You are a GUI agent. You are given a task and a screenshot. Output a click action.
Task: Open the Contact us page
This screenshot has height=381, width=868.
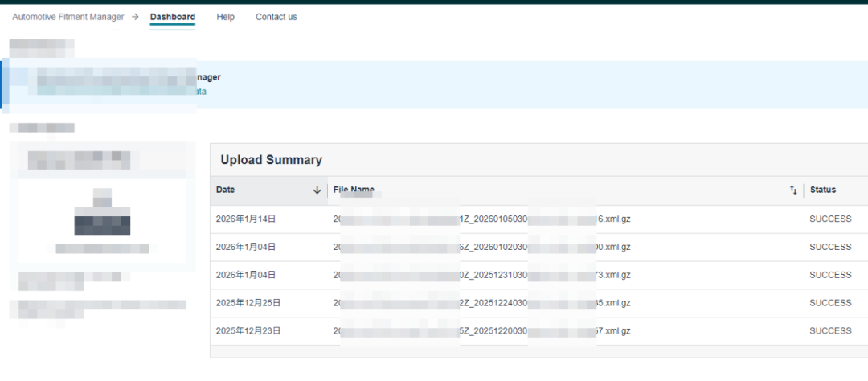[x=276, y=17]
